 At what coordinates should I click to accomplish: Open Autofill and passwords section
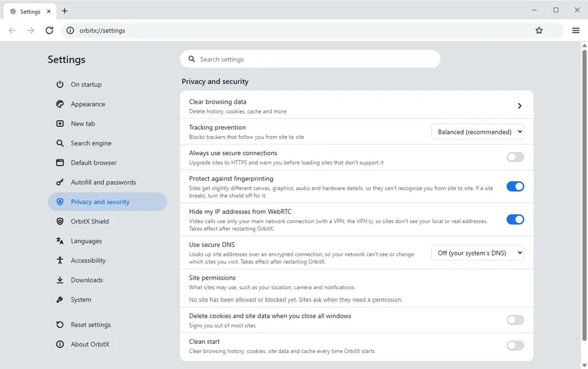tap(107, 182)
